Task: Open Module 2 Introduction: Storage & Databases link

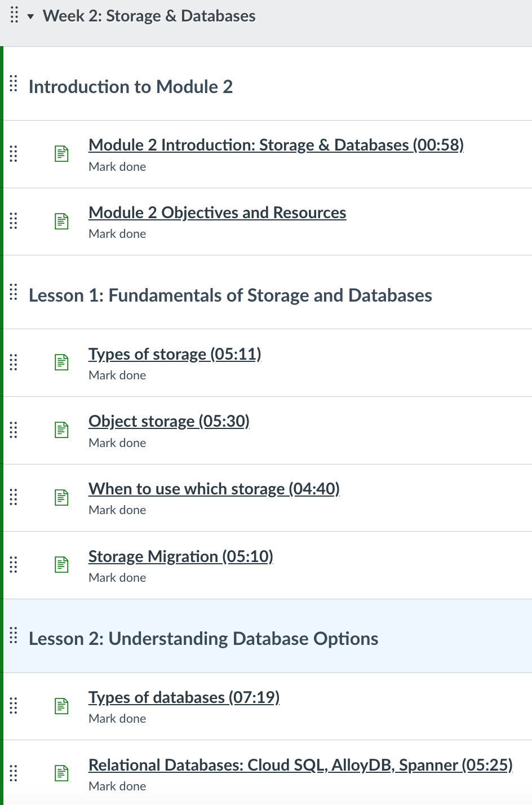Action: 276,145
